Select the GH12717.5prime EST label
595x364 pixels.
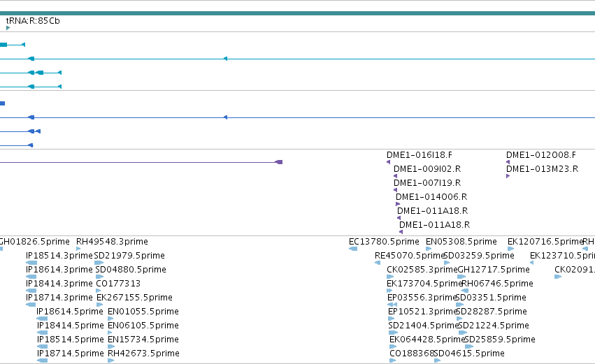coord(494,270)
